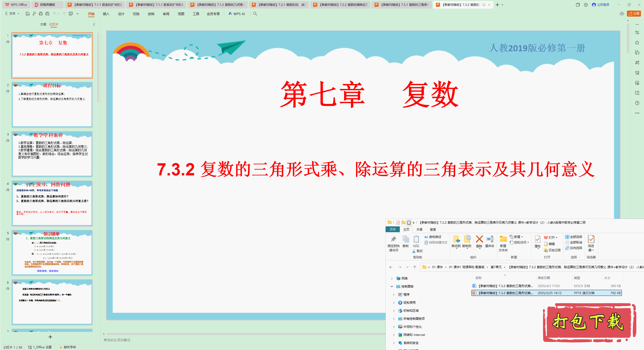Switch to the 共享 tab in Explorer

[419, 229]
